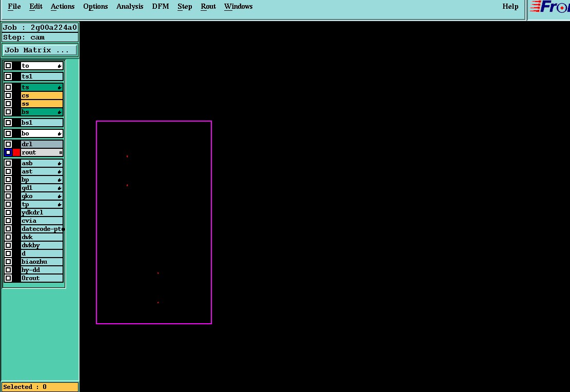Select the ydkdrl layer name
Screen dimensions: 570x392
point(42,212)
